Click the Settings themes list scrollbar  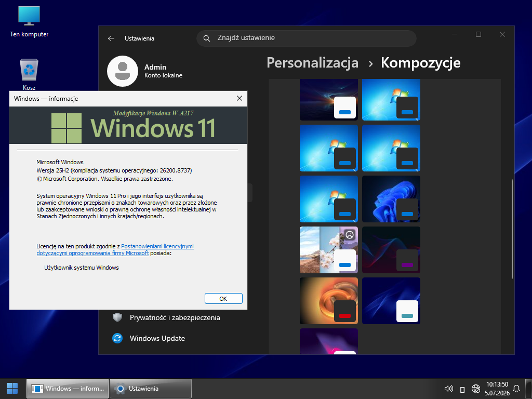512,229
